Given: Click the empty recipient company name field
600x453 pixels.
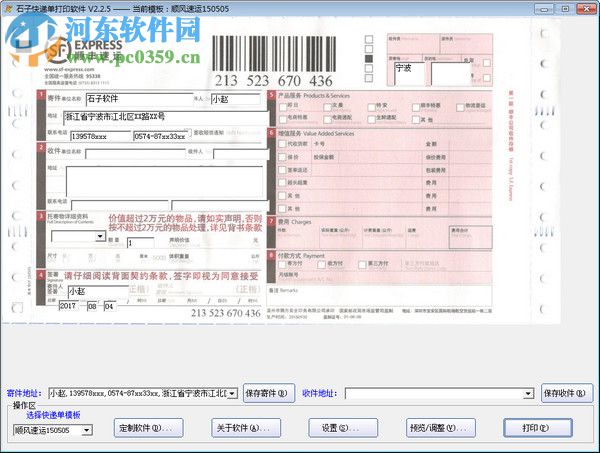Looking at the screenshot, I should [135, 154].
